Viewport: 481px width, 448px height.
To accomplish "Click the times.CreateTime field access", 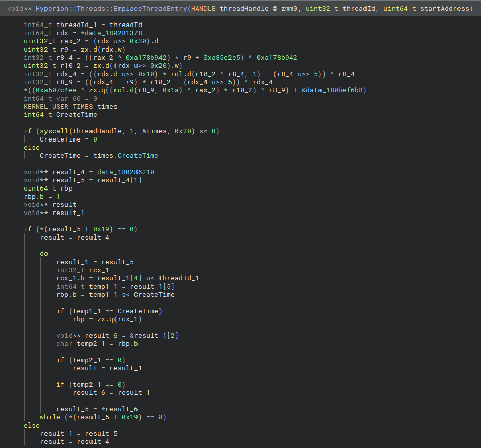I will [126, 156].
